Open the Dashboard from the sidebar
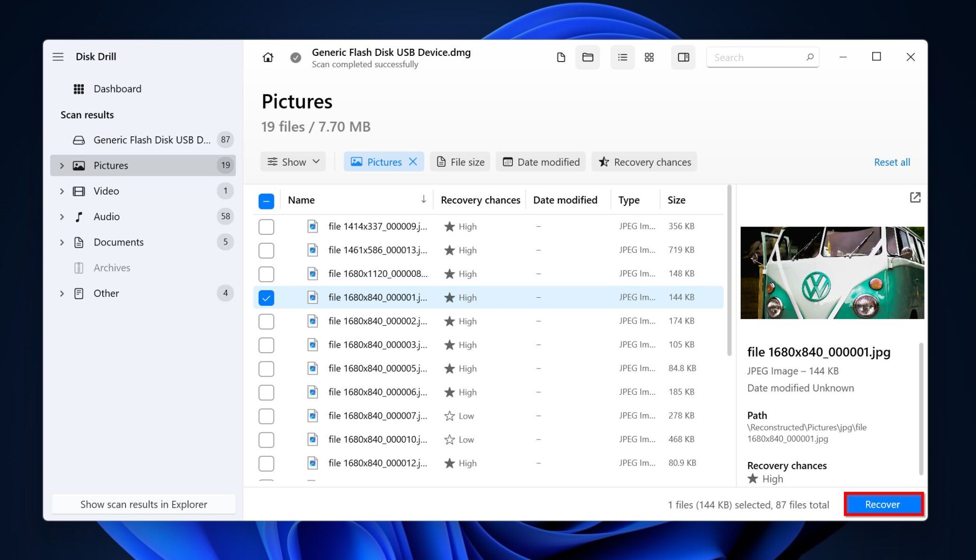Image resolution: width=976 pixels, height=560 pixels. coord(117,88)
